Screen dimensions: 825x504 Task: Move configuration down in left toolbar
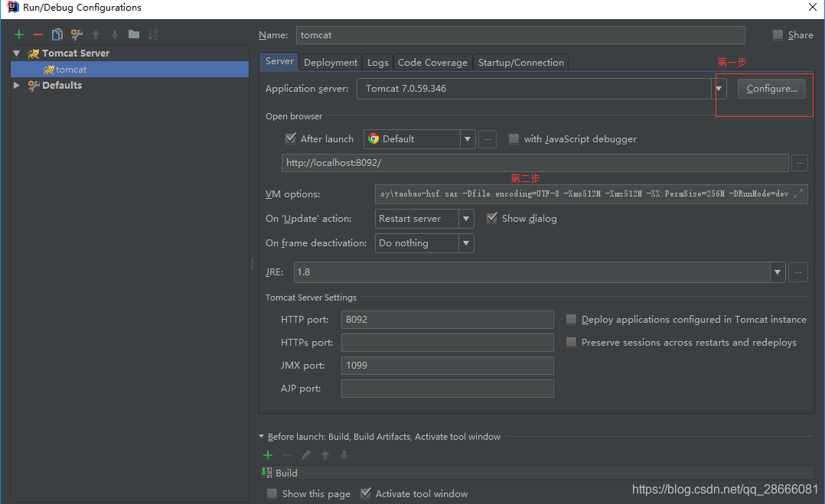coord(115,34)
